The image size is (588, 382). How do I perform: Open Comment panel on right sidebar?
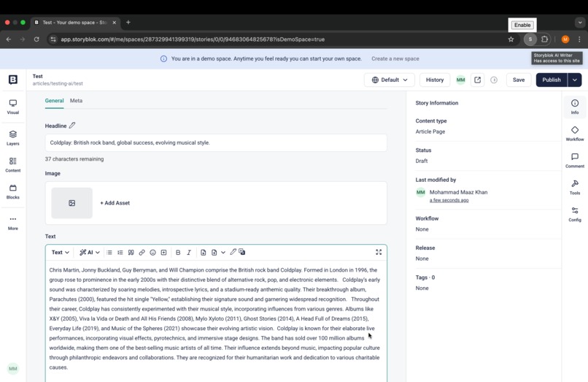(575, 161)
